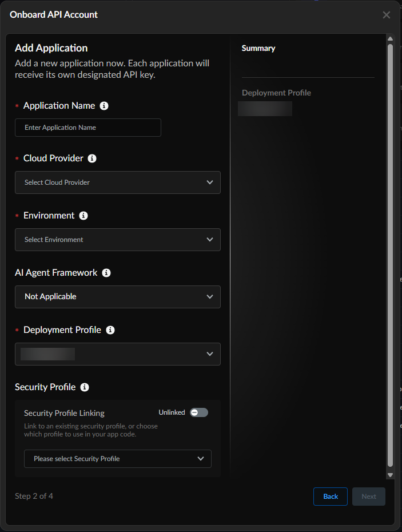402x532 pixels.
Task: Click the Next button
Action: tap(369, 497)
